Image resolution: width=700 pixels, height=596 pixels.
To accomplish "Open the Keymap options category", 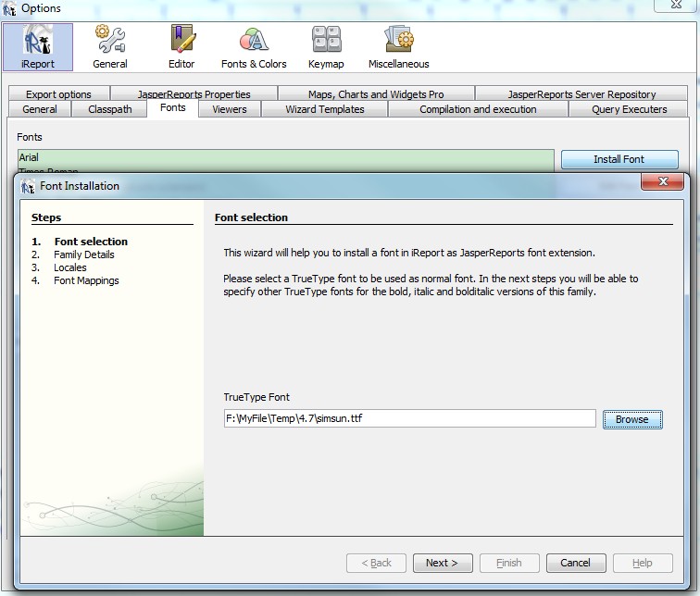I will pyautogui.click(x=326, y=47).
